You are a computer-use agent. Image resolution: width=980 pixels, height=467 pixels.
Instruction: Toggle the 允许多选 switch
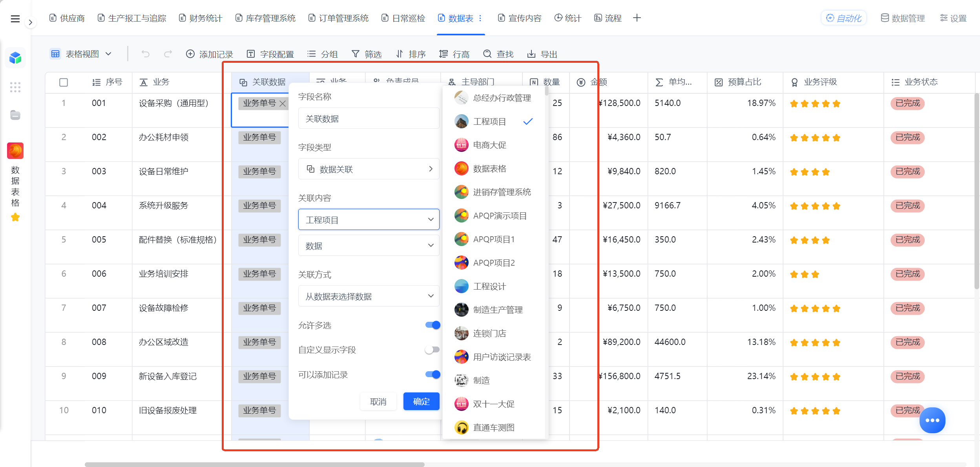pos(433,325)
